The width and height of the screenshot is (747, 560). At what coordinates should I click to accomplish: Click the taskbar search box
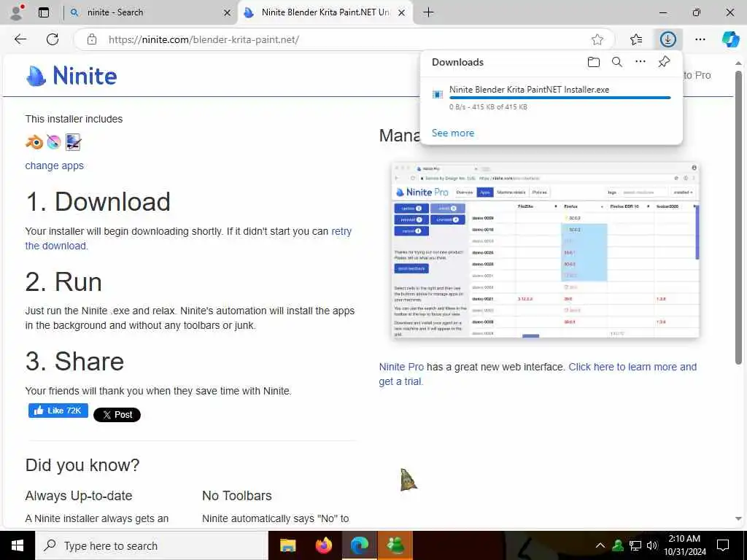pos(152,545)
